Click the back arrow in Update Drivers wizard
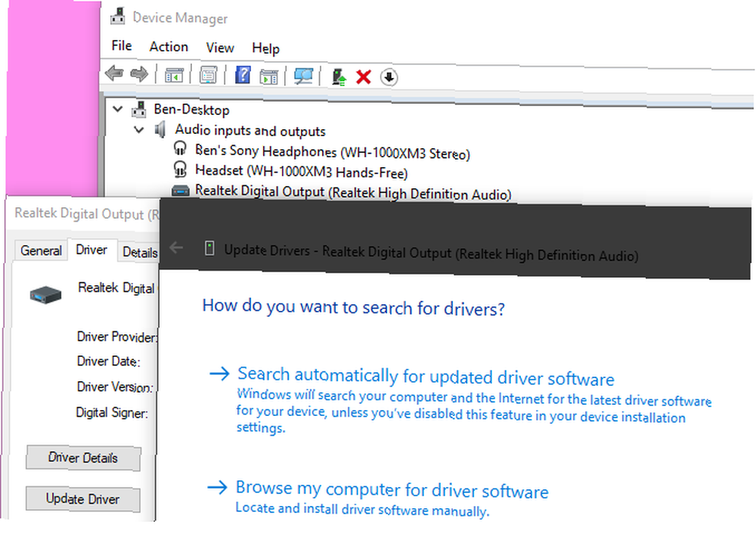The height and width of the screenshot is (534, 756). 176,247
